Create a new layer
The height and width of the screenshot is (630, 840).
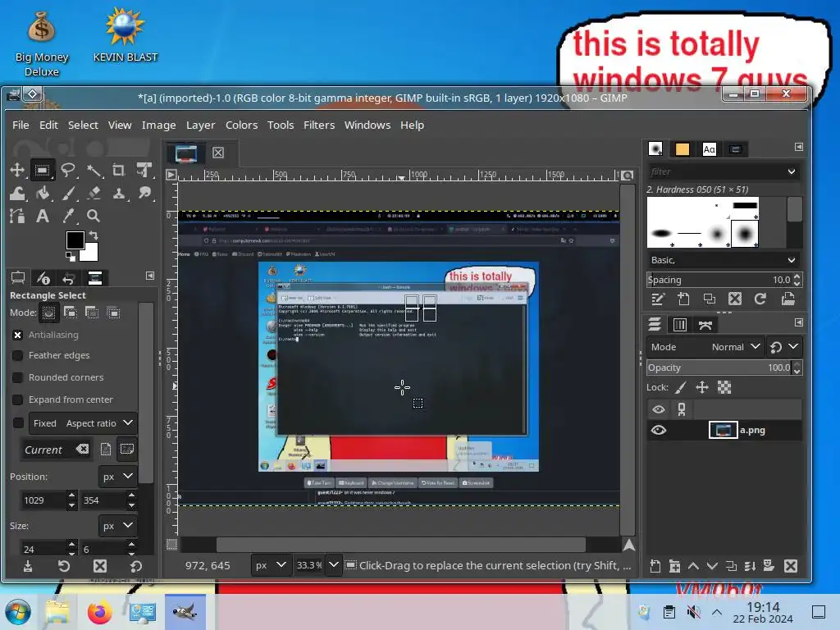pos(655,566)
